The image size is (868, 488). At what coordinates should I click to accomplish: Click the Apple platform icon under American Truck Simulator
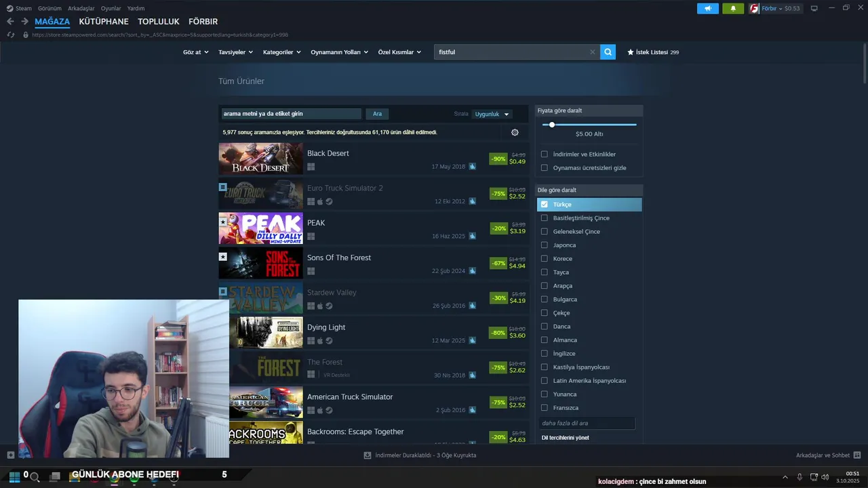(320, 410)
